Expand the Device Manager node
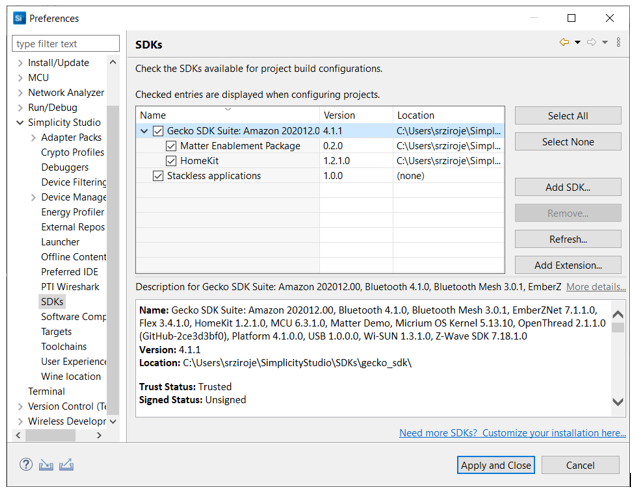This screenshot has height=490, width=635. click(x=33, y=198)
